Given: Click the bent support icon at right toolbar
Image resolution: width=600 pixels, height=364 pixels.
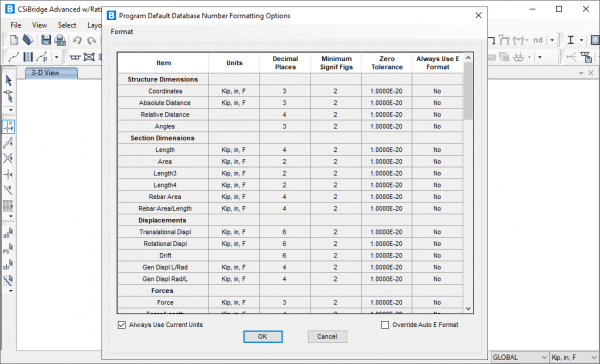Looking at the screenshot, I should [505, 40].
